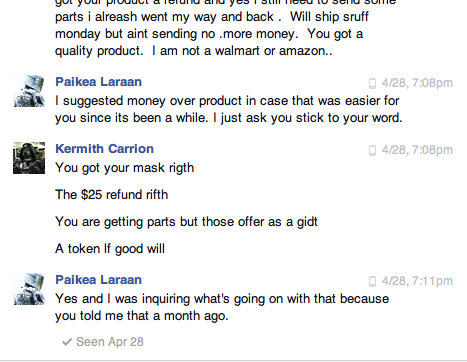467x362 pixels.
Task: Click the 4/28, 7:11pm timestamp
Action: pos(417,281)
